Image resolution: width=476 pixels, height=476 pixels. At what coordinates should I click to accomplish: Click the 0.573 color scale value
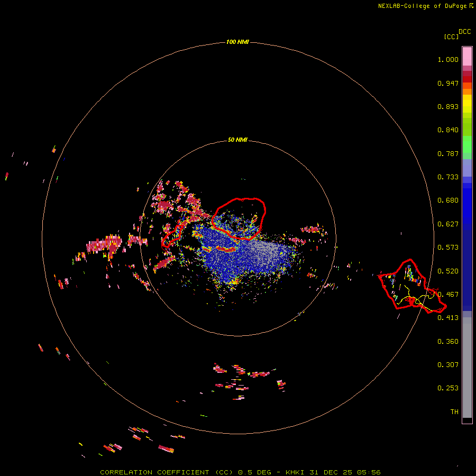click(448, 248)
